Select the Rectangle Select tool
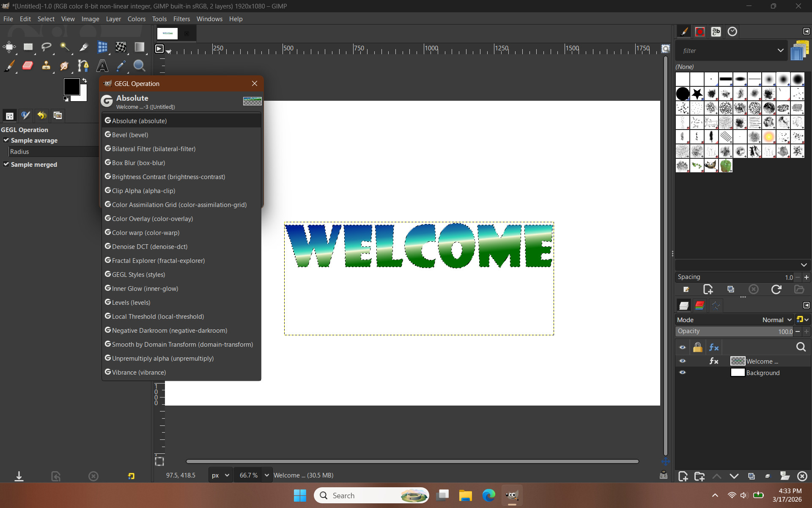The width and height of the screenshot is (812, 508). [x=28, y=47]
